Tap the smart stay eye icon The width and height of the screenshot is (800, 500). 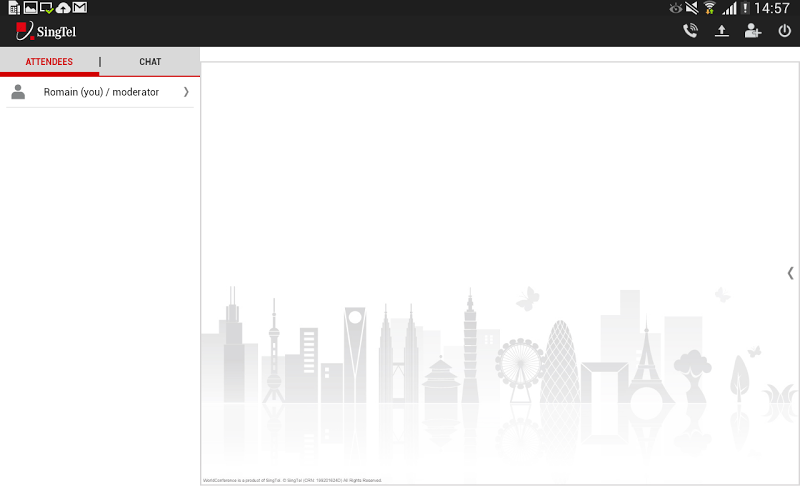point(676,8)
